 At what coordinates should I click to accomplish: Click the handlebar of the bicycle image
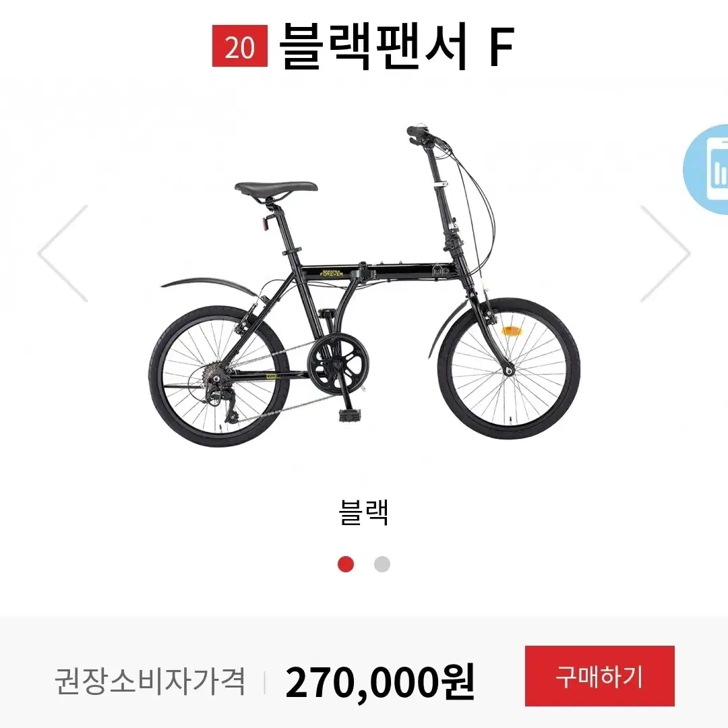point(427,137)
